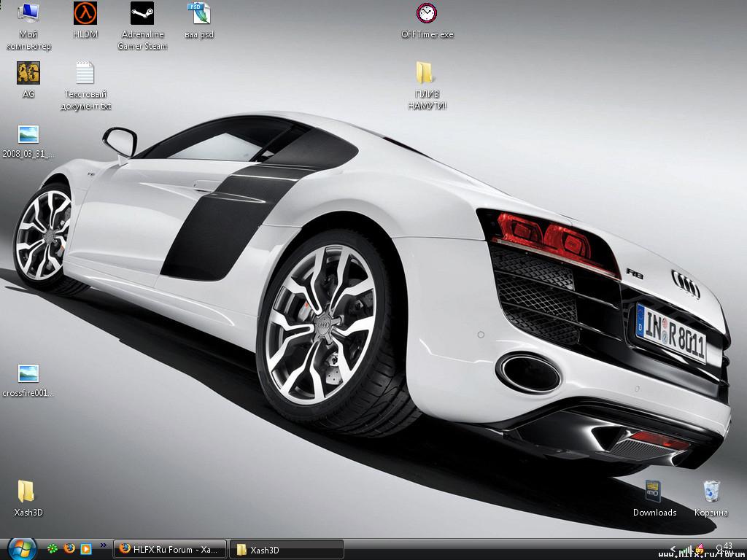Select the crossfire001 image file
This screenshot has height=560, width=747.
coord(28,374)
